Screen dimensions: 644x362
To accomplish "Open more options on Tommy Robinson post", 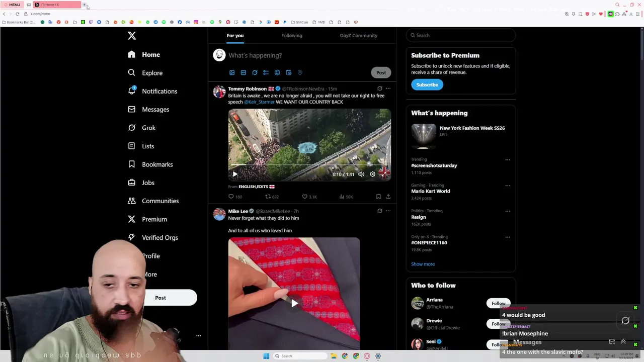I will [x=388, y=88].
